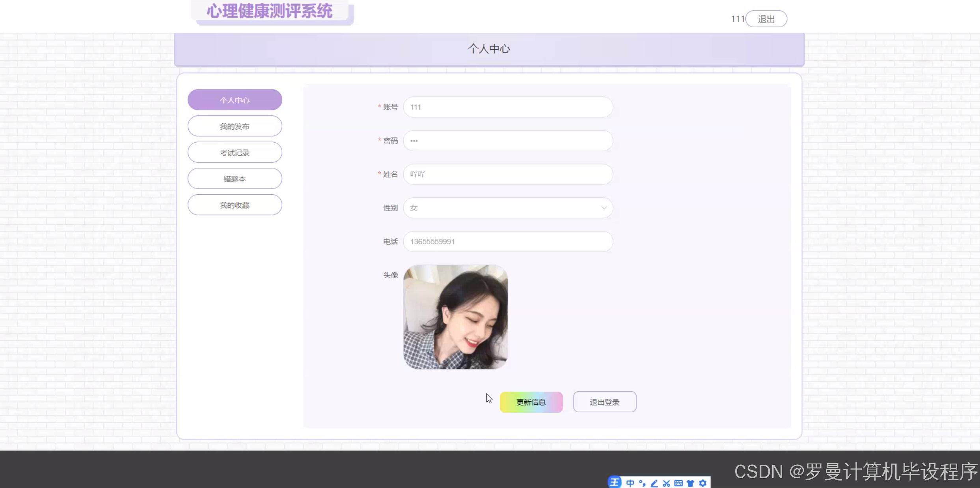Click the avatar photo thumbnail
This screenshot has width=980, height=488.
point(455,317)
